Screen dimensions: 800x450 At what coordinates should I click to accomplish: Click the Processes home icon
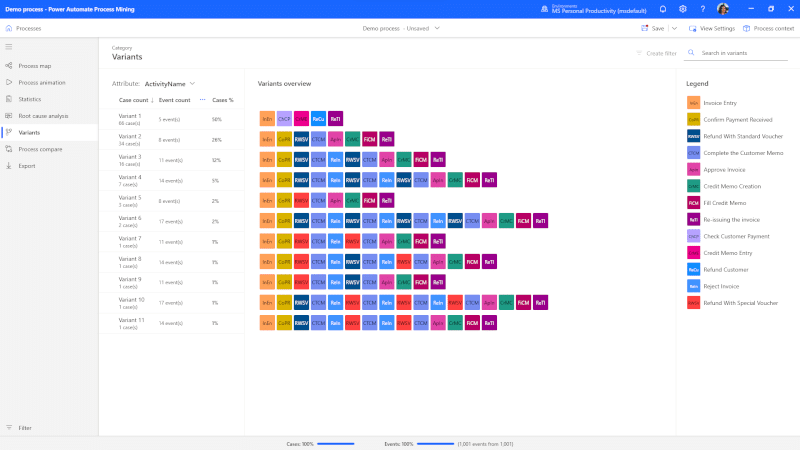pyautogui.click(x=9, y=28)
